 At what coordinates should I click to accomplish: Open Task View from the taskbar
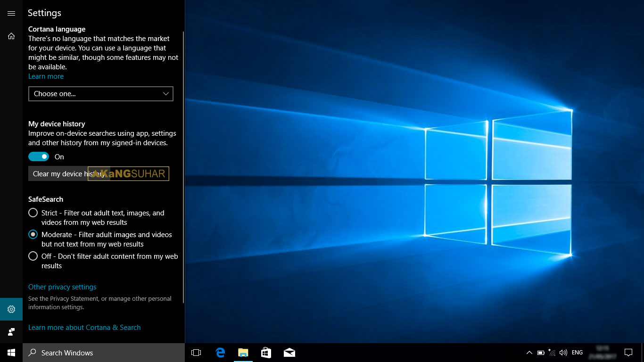pyautogui.click(x=196, y=353)
